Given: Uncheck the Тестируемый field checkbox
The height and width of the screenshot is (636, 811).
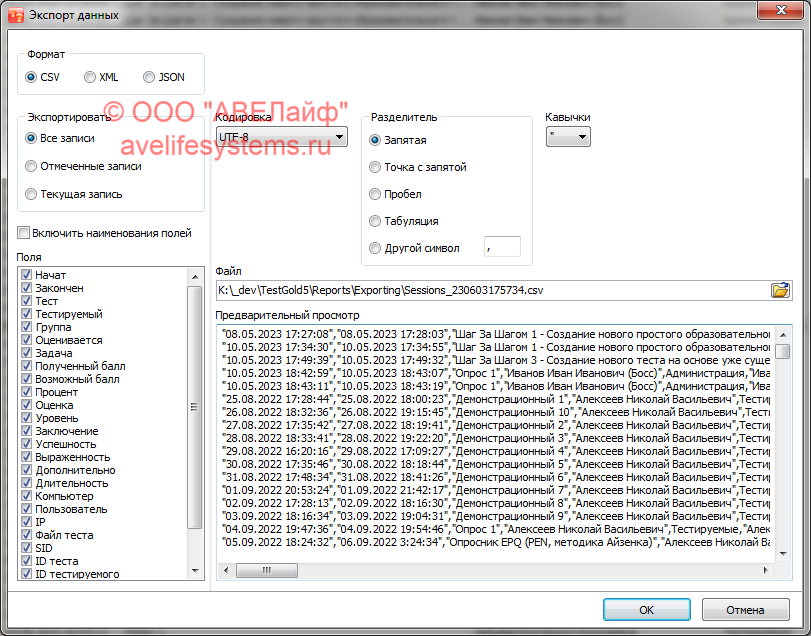Looking at the screenshot, I should coord(27,314).
